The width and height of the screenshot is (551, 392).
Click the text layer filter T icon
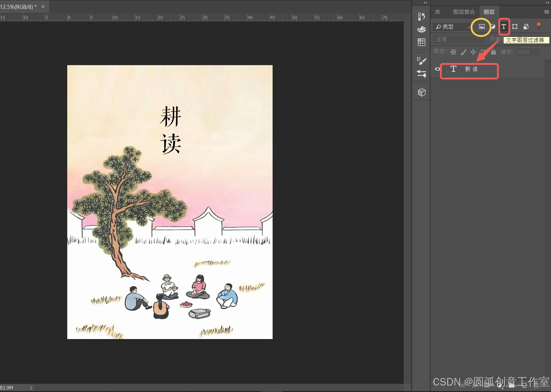tap(504, 26)
